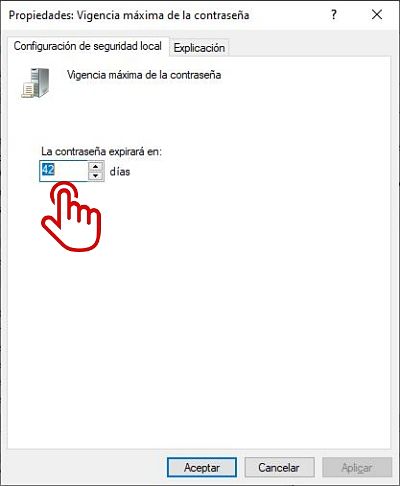Click the document sheet on the server icon

pos(28,90)
